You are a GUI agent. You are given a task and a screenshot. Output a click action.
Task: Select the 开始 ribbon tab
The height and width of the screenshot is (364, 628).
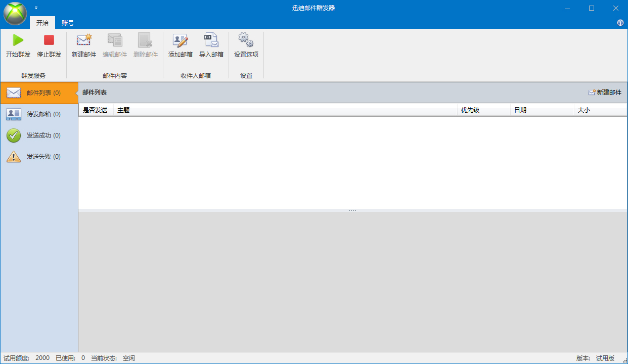point(42,23)
